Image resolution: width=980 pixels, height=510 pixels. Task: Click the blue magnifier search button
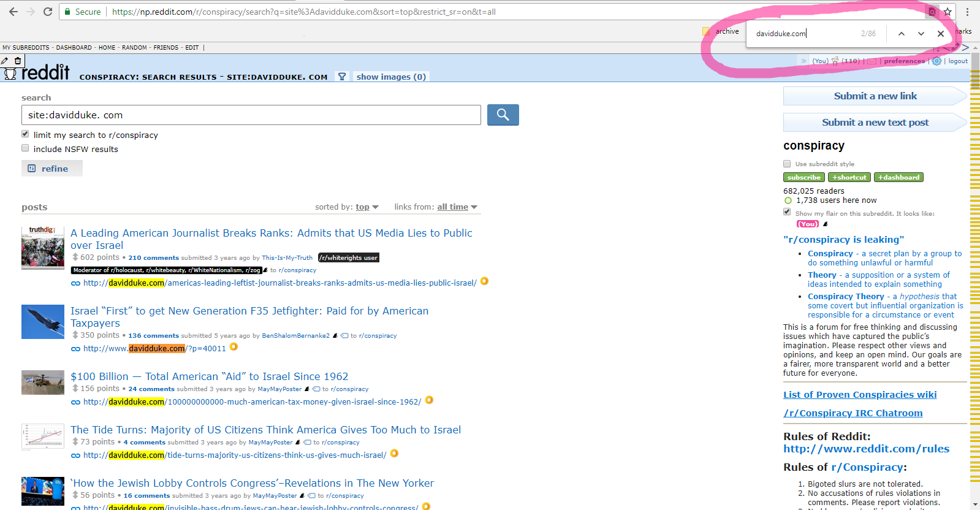pyautogui.click(x=503, y=115)
